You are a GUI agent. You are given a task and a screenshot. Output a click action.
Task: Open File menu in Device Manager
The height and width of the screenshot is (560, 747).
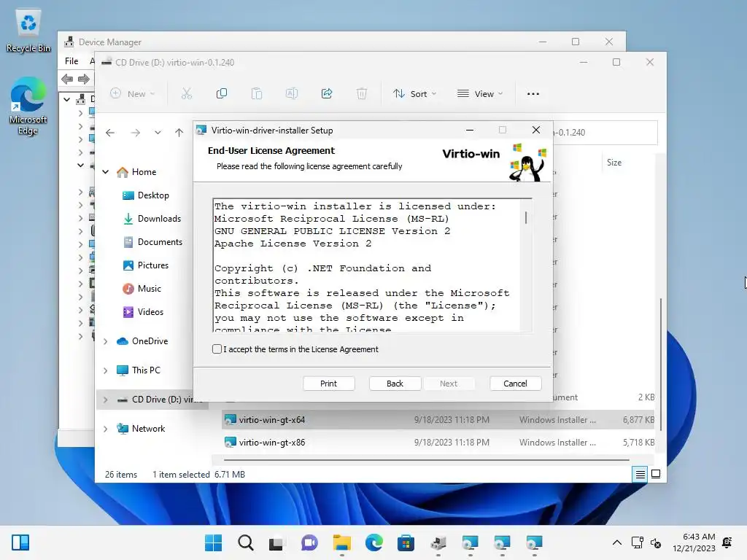[71, 61]
